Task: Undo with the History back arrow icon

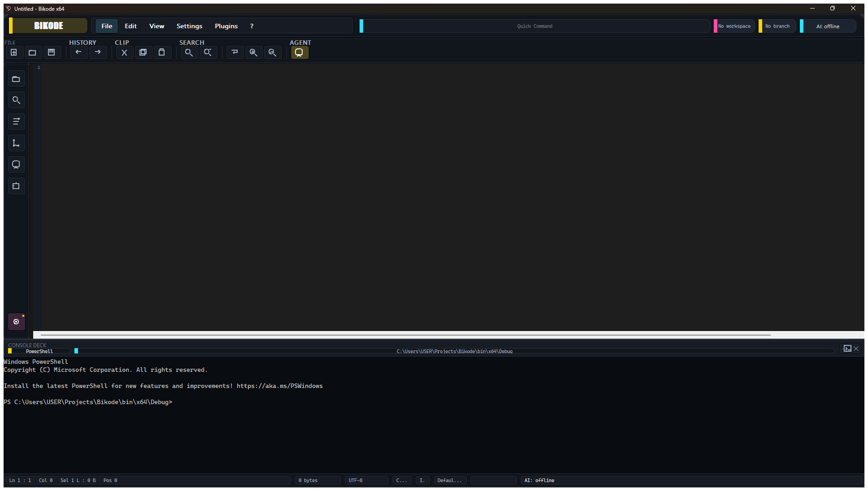Action: pyautogui.click(x=79, y=52)
